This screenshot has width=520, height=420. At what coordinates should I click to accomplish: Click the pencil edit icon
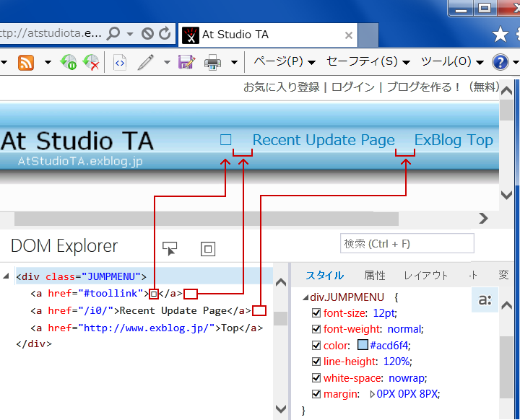click(x=146, y=62)
